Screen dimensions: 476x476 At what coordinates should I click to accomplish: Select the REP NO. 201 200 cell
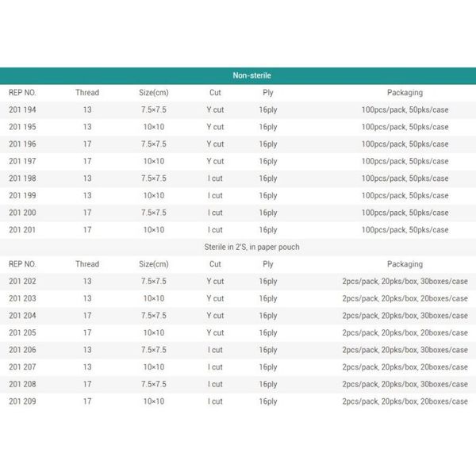coord(22,213)
